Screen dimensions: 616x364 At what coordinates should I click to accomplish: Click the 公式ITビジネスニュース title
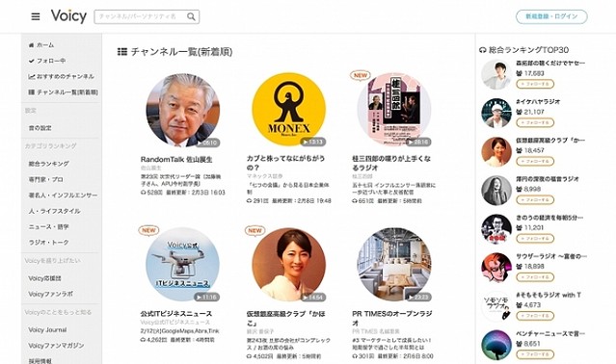(176, 314)
